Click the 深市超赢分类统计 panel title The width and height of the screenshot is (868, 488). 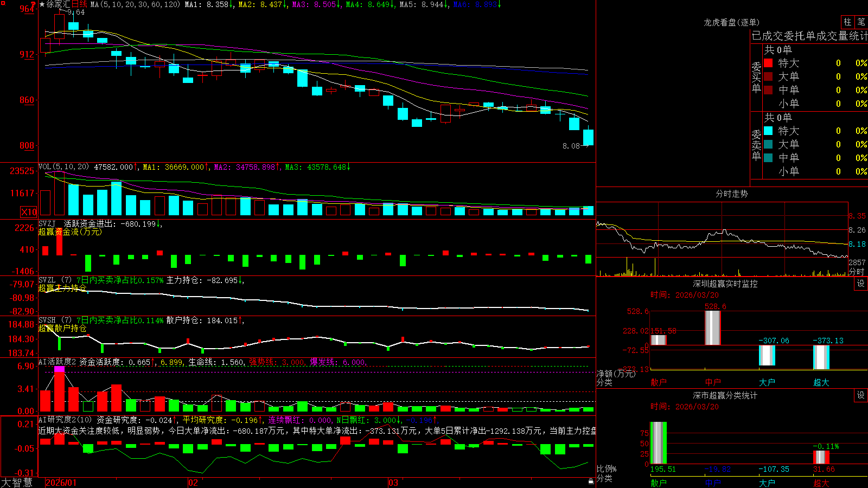(725, 395)
